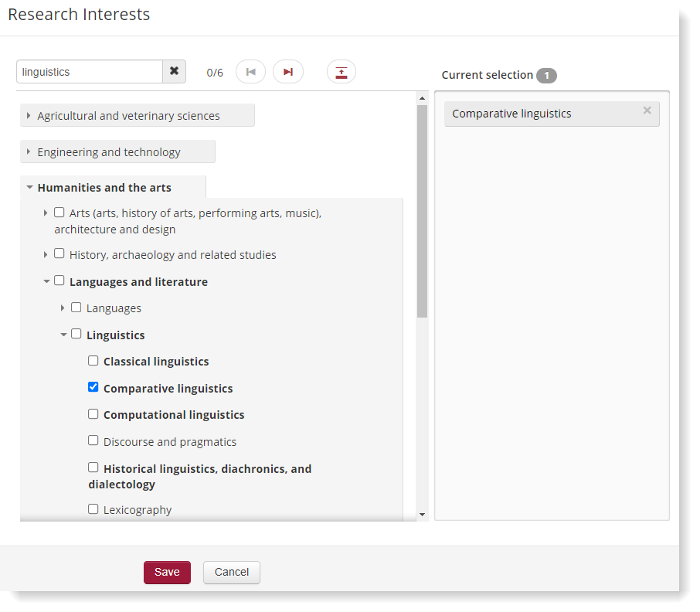Viewport: 700px width, 612px height.
Task: Collapse all tree nodes icon
Action: coord(342,72)
